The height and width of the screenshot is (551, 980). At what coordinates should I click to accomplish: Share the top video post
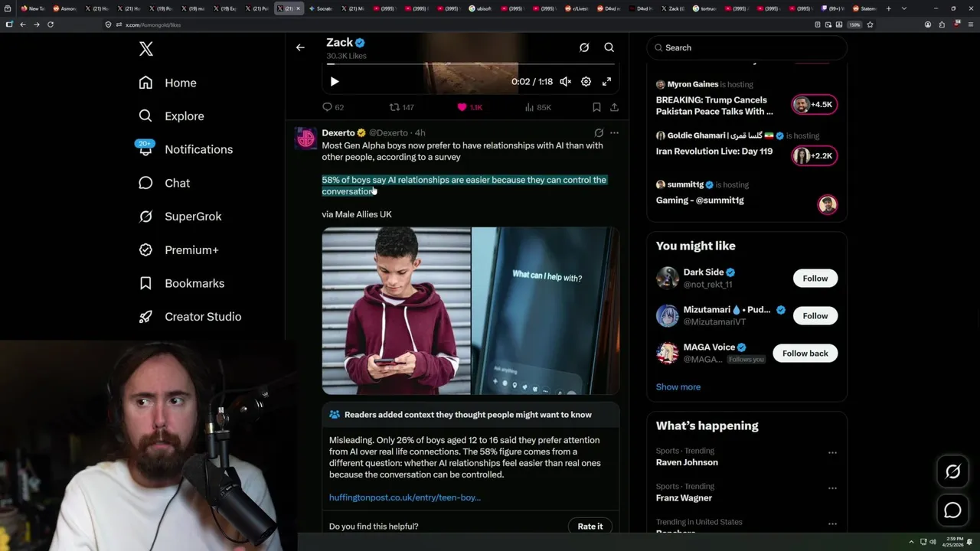[x=614, y=107]
